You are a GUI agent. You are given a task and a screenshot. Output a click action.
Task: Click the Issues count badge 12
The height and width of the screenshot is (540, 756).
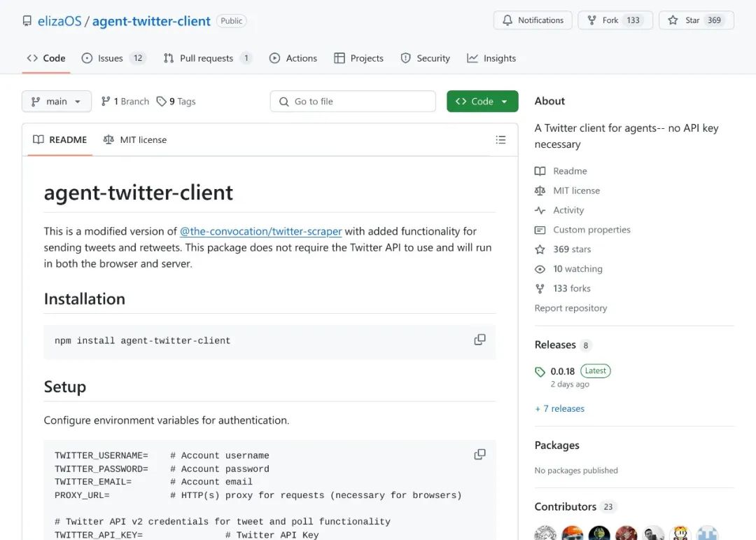tap(138, 58)
